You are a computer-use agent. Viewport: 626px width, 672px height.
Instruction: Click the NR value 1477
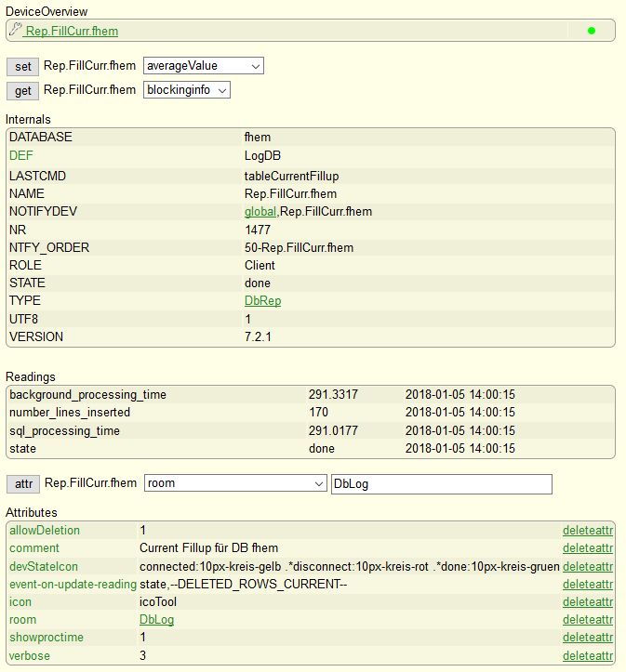click(258, 231)
